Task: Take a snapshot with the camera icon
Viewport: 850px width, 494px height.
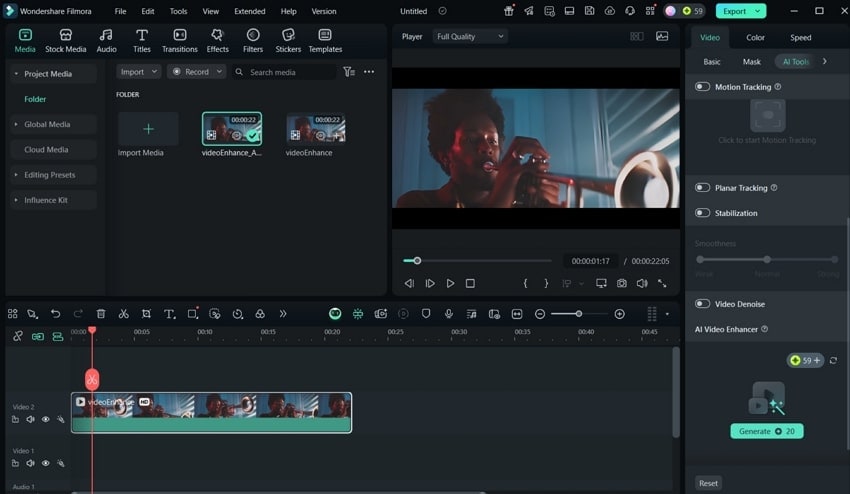Action: 621,283
